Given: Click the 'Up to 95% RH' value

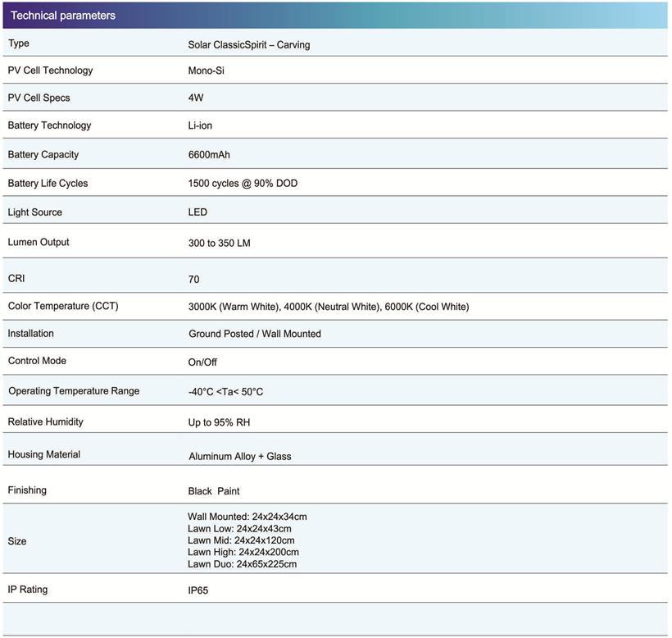Looking at the screenshot, I should (x=219, y=423).
